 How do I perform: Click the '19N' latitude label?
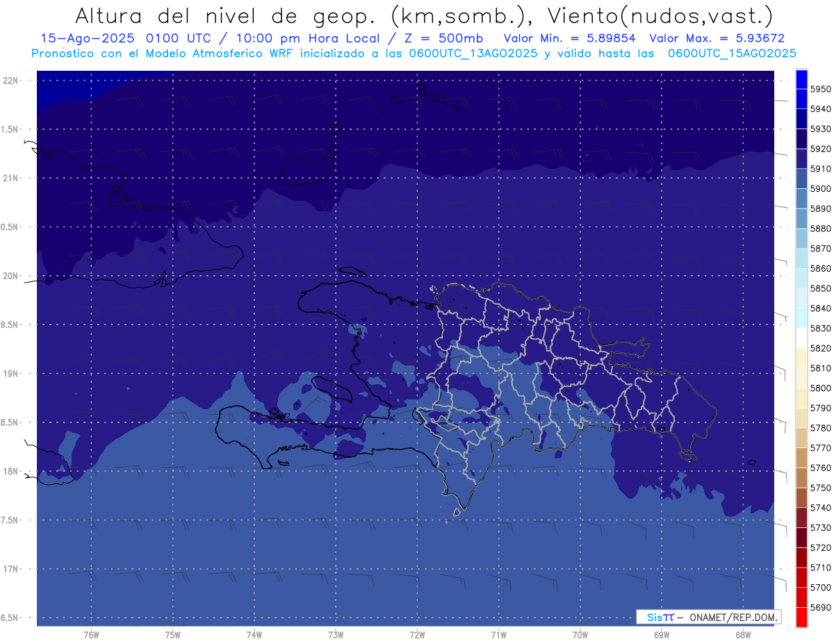click(x=11, y=373)
